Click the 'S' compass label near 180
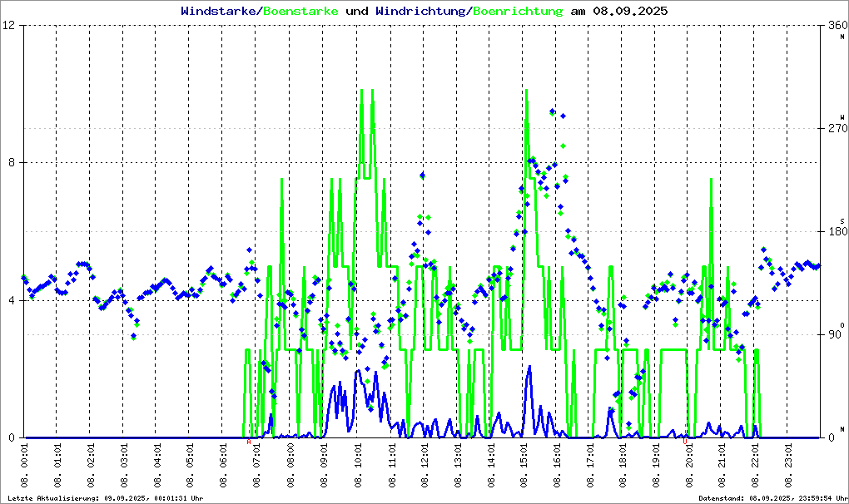Image resolution: width=849 pixels, height=504 pixels. [842, 220]
